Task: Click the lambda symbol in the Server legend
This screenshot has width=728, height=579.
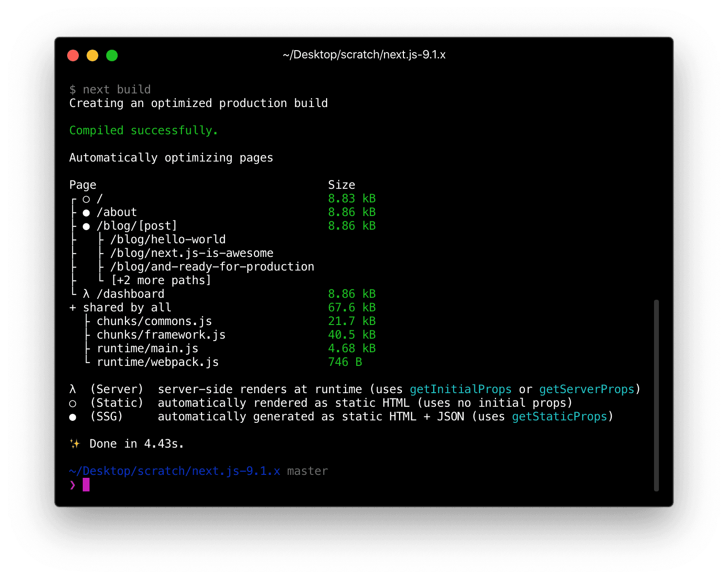Action: pos(73,389)
